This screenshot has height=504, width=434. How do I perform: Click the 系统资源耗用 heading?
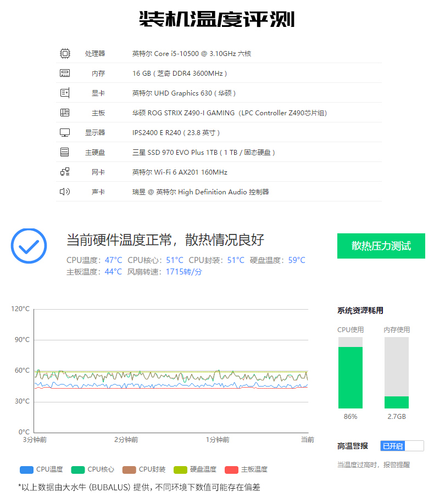tap(360, 310)
